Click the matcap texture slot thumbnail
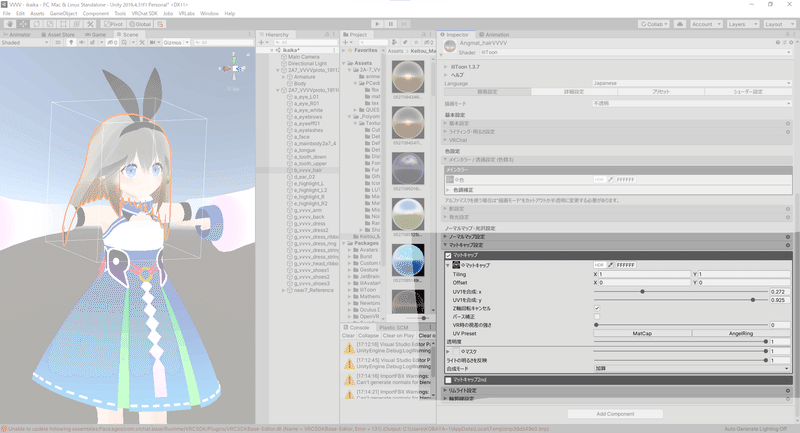The width and height of the screenshot is (800, 433). coord(456,265)
